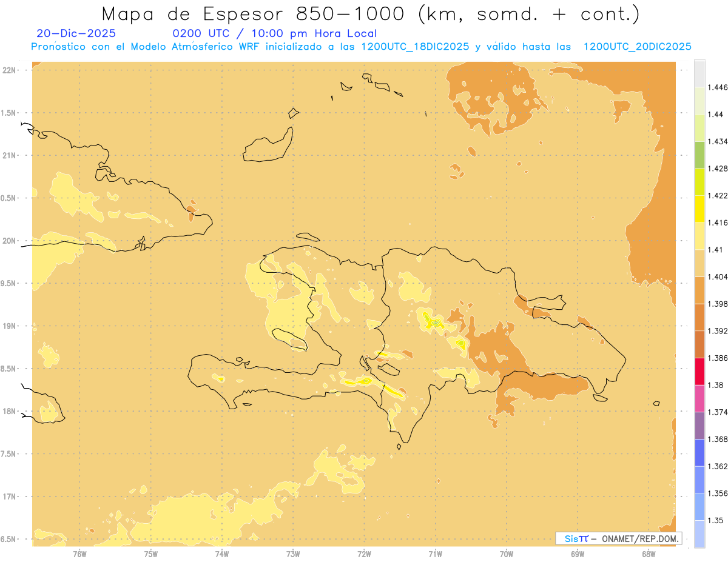Click the '19N' latitude label
The height and width of the screenshot is (562, 728).
pyautogui.click(x=9, y=326)
